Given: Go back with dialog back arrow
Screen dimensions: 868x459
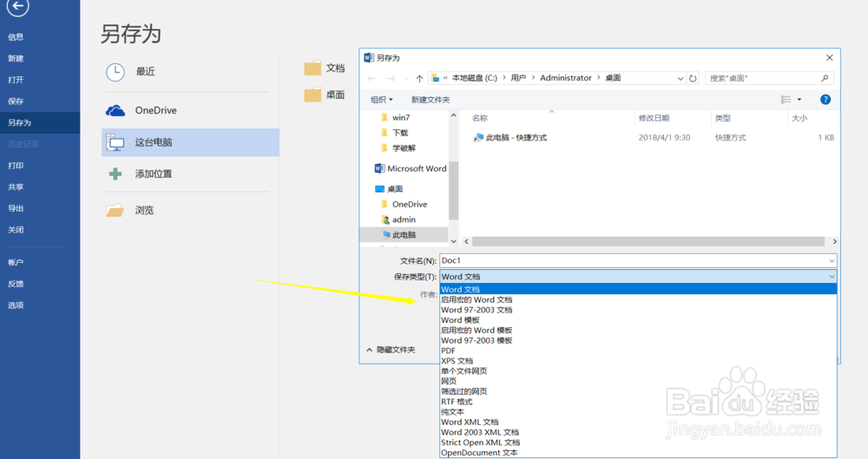Looking at the screenshot, I should [372, 79].
